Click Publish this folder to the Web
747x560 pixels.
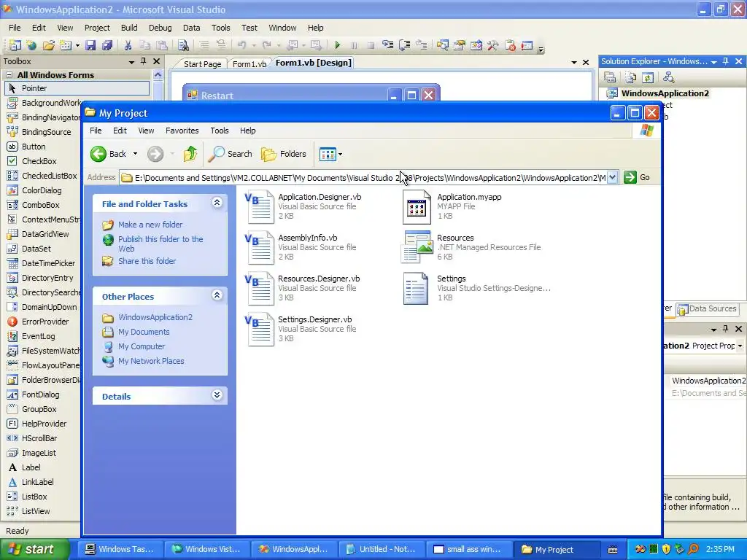tap(160, 244)
